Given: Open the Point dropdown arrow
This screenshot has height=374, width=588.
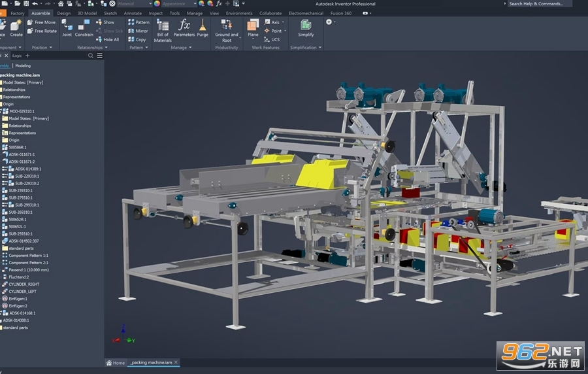Looking at the screenshot, I should [285, 31].
